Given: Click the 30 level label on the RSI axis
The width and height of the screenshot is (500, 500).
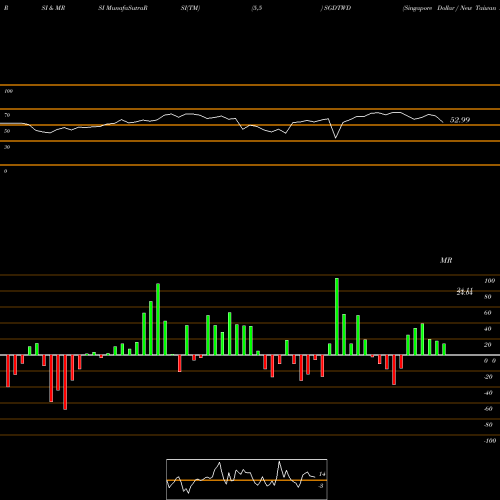Looking at the screenshot, I should pos(7,147).
